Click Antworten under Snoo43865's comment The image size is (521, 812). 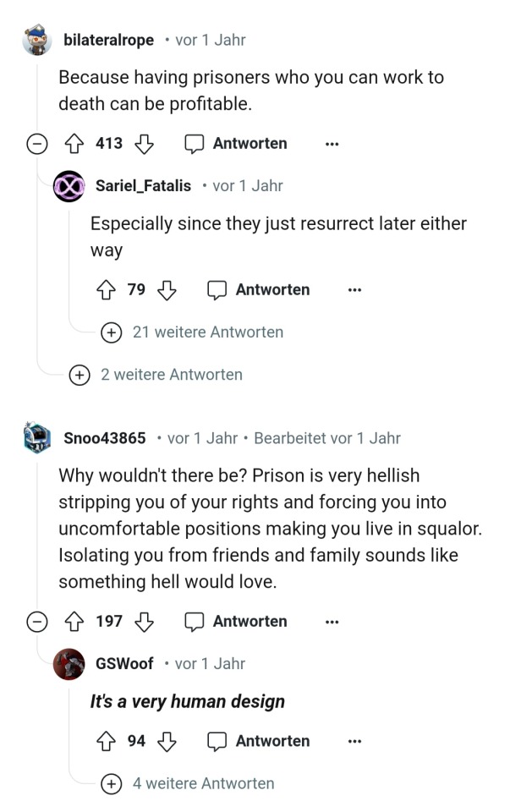tap(238, 622)
